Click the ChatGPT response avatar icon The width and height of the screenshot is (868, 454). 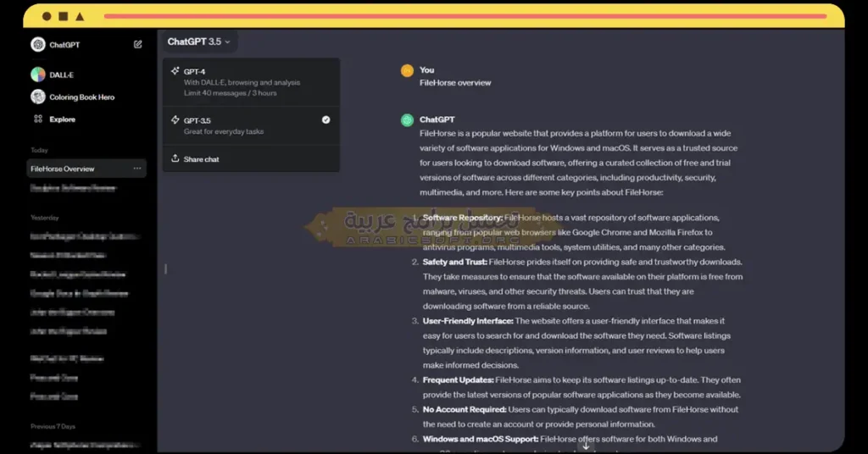coord(407,120)
